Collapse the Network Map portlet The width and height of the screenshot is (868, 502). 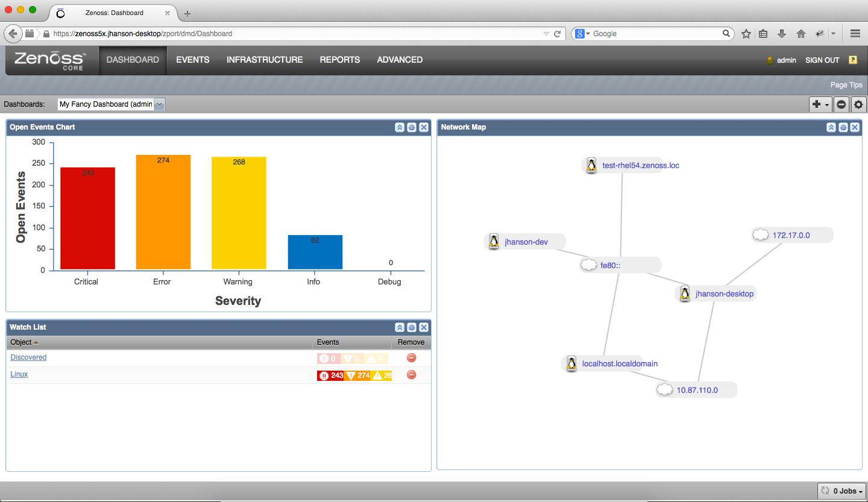click(831, 128)
